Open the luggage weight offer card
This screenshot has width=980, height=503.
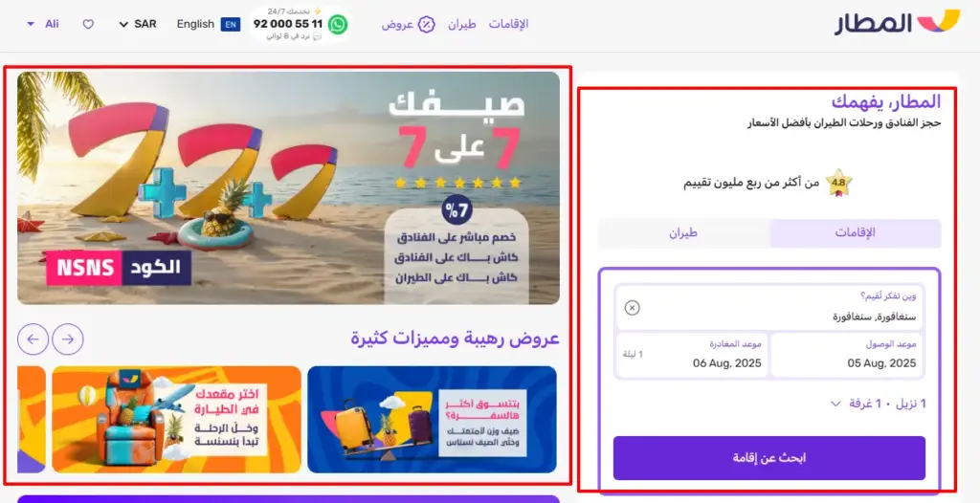click(x=432, y=419)
